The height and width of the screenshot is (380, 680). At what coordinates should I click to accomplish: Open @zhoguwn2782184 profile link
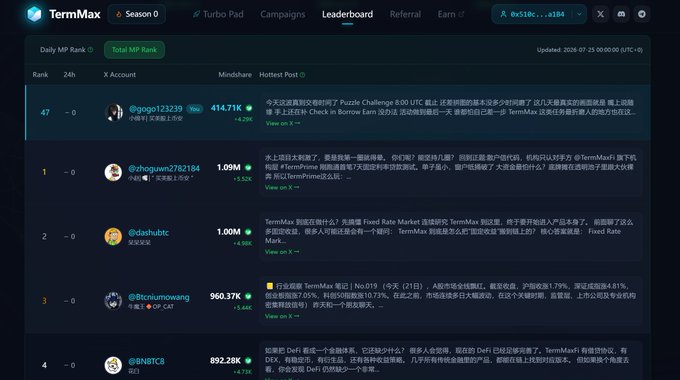164,168
